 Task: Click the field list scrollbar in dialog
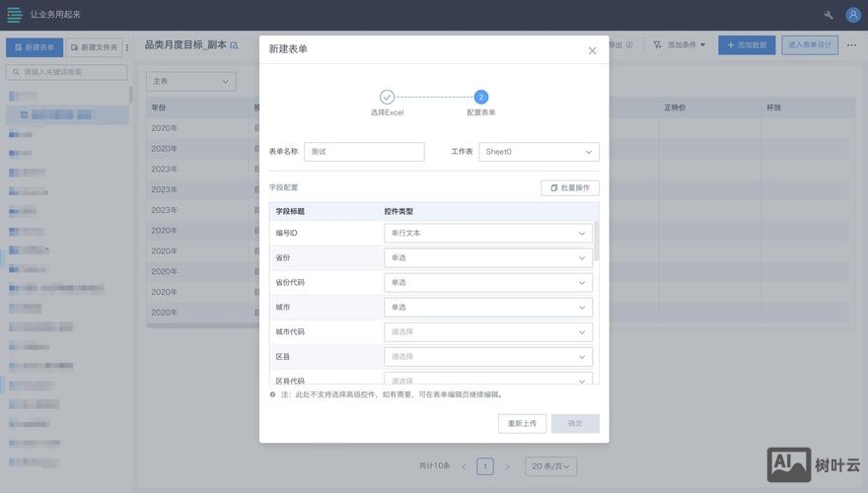point(596,241)
